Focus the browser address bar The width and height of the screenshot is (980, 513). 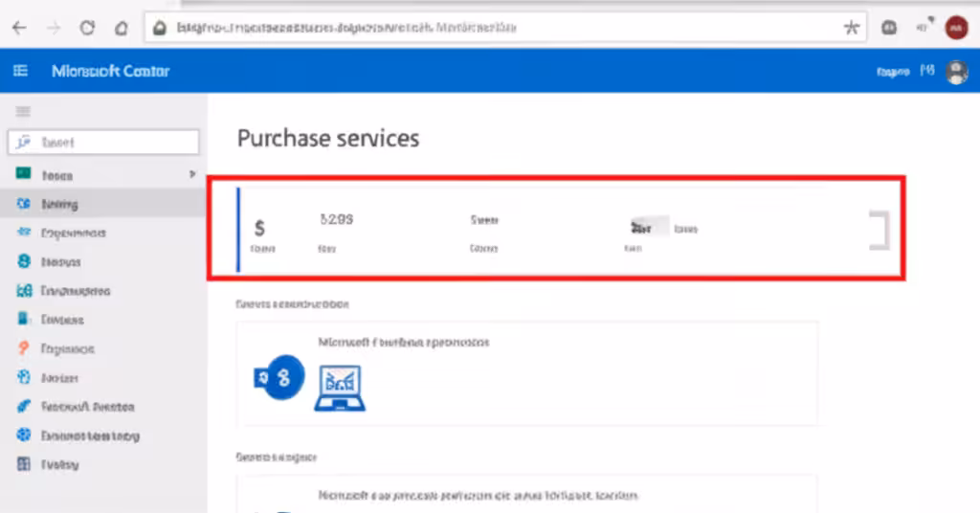pos(505,28)
